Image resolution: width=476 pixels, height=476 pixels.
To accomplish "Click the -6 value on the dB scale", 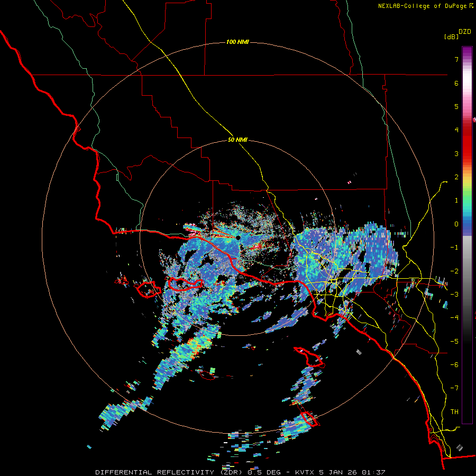I will coord(454,365).
